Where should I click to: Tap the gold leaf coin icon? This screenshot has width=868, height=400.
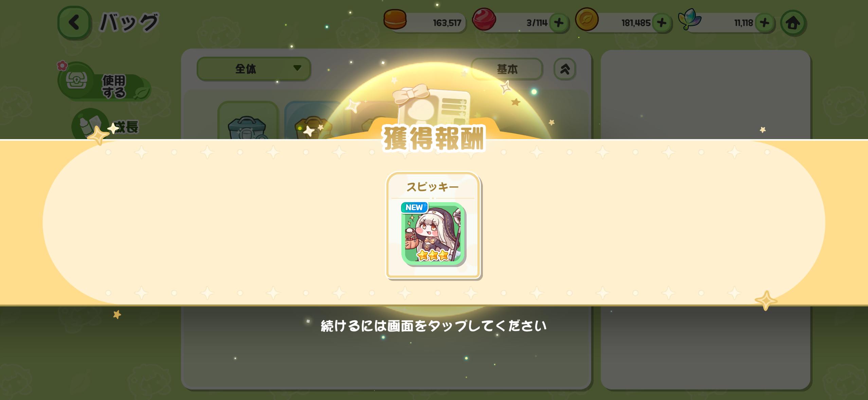point(586,19)
